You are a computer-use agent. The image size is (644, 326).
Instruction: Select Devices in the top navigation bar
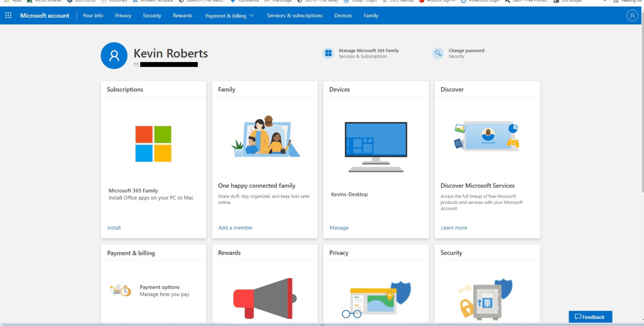click(343, 15)
